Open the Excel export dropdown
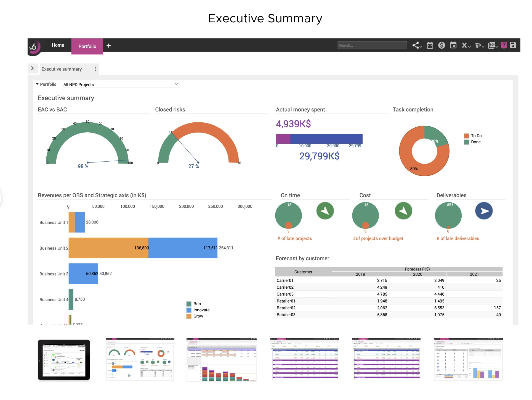 tap(466, 45)
